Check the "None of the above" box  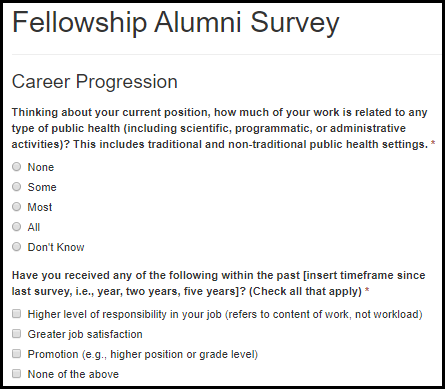(16, 374)
